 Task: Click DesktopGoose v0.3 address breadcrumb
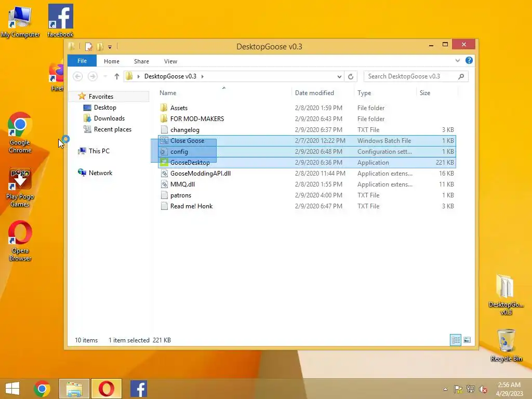click(170, 76)
